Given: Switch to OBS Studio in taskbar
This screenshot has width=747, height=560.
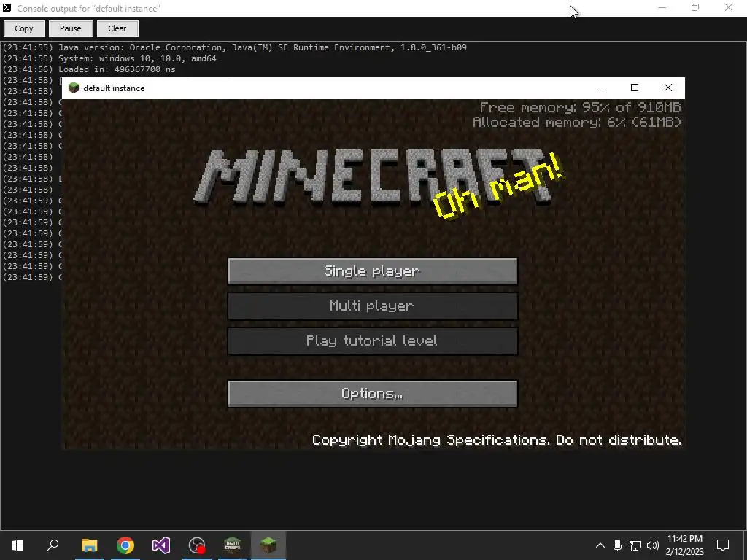Looking at the screenshot, I should pos(197,545).
